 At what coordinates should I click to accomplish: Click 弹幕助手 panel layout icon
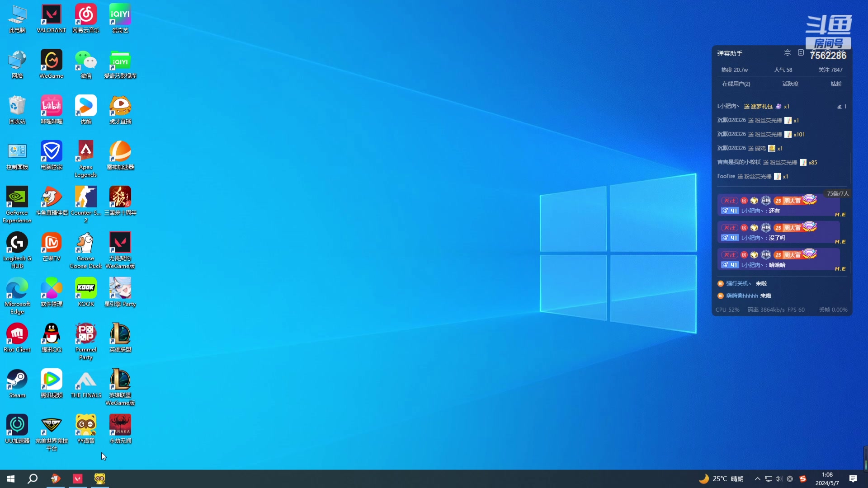click(x=801, y=53)
